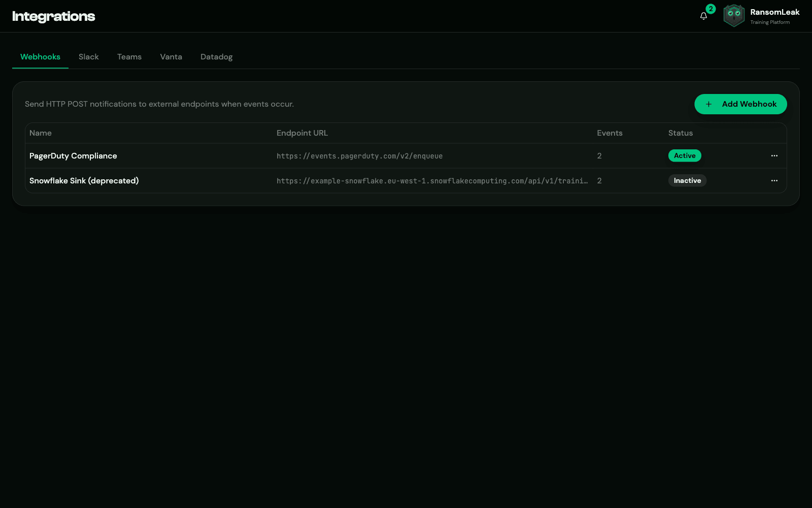Click events count in PagerDuty row
The width and height of the screenshot is (812, 508).
(599, 156)
